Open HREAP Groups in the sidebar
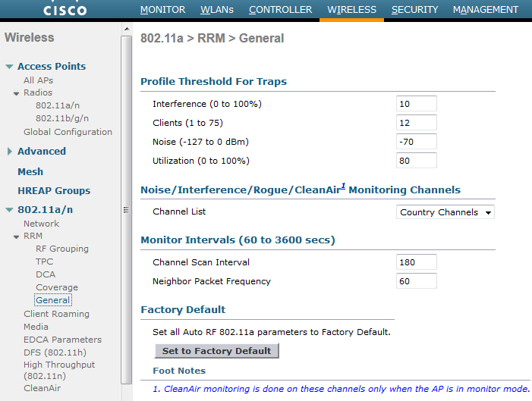Viewport: 532px width, 401px height. pyautogui.click(x=54, y=191)
